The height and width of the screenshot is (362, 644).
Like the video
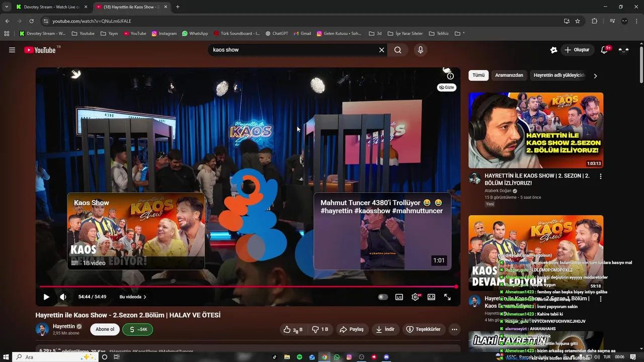[292, 329]
